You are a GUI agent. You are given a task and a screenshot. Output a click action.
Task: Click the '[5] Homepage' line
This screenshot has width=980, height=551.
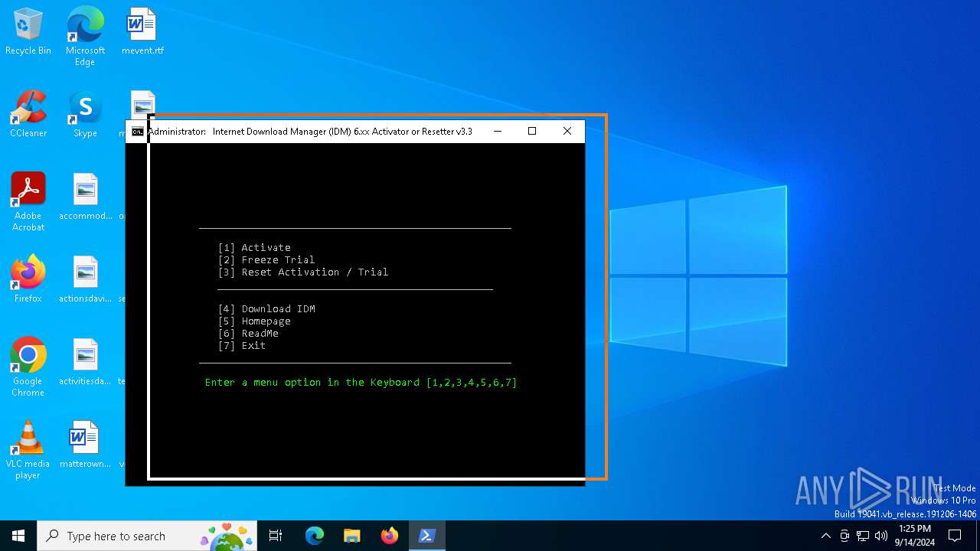pos(254,321)
